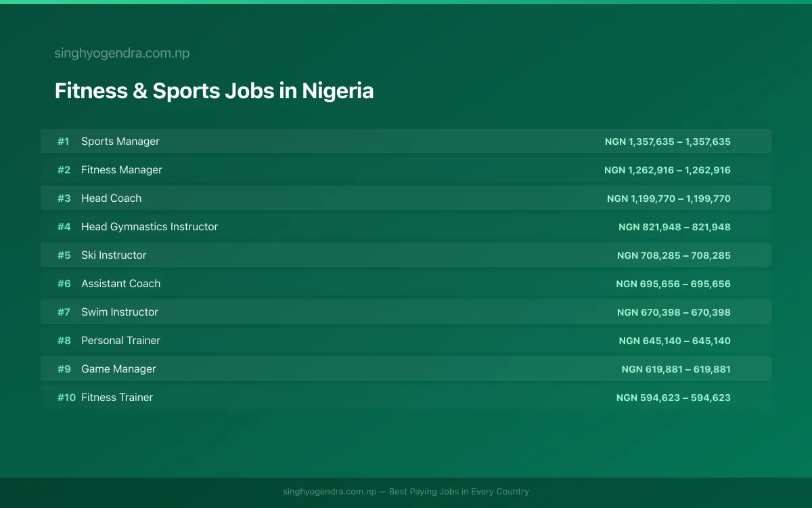Select the "Head Gymnastics Instructor" job name
This screenshot has width=812, height=508.
(150, 227)
